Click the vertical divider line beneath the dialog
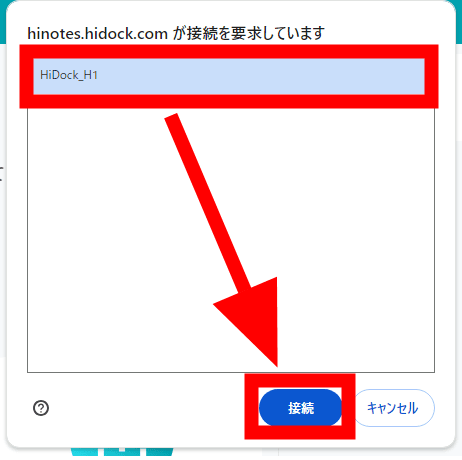Viewport: 462px width, 460px height. [278, 453]
